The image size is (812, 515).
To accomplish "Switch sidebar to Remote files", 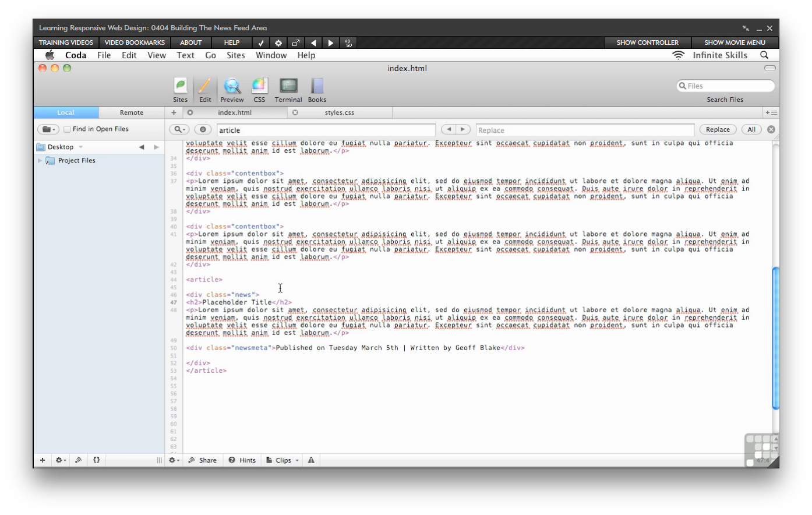I will pyautogui.click(x=132, y=112).
